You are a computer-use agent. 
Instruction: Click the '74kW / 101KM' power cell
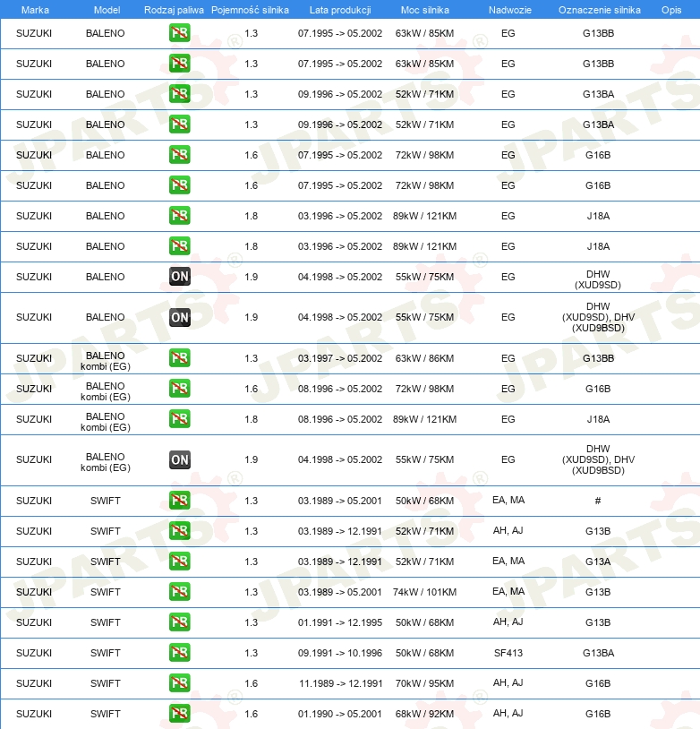click(425, 592)
